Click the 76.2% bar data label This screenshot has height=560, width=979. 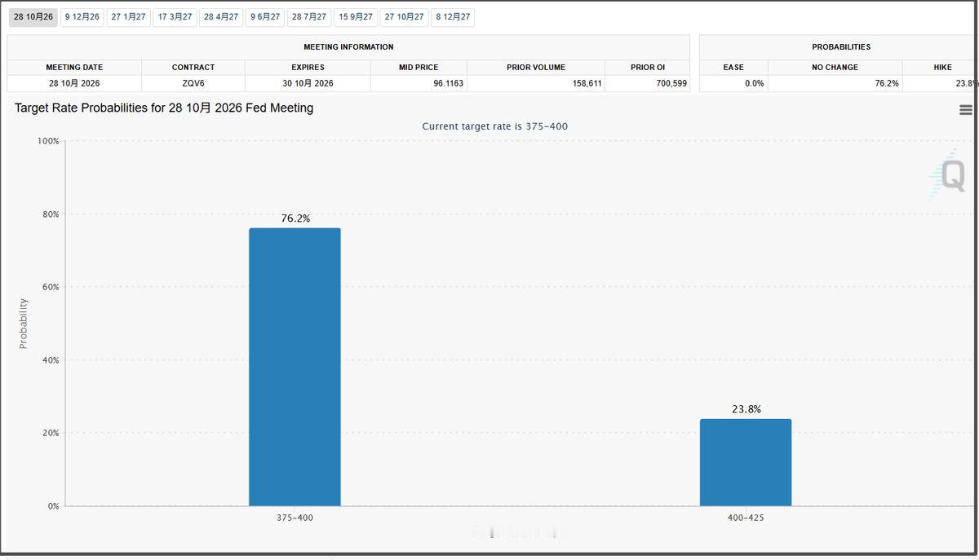tap(295, 218)
